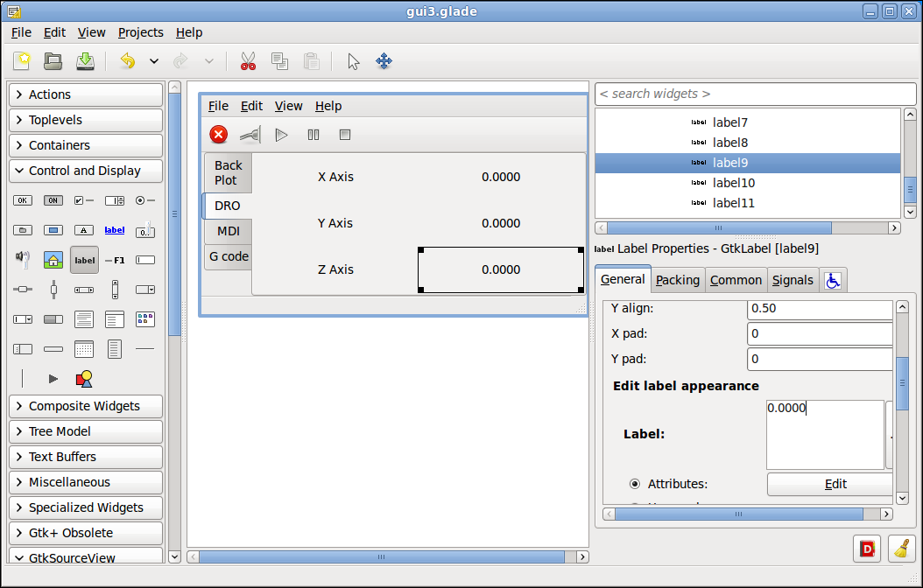Cut the selected widget
The width and height of the screenshot is (923, 588).
(248, 60)
